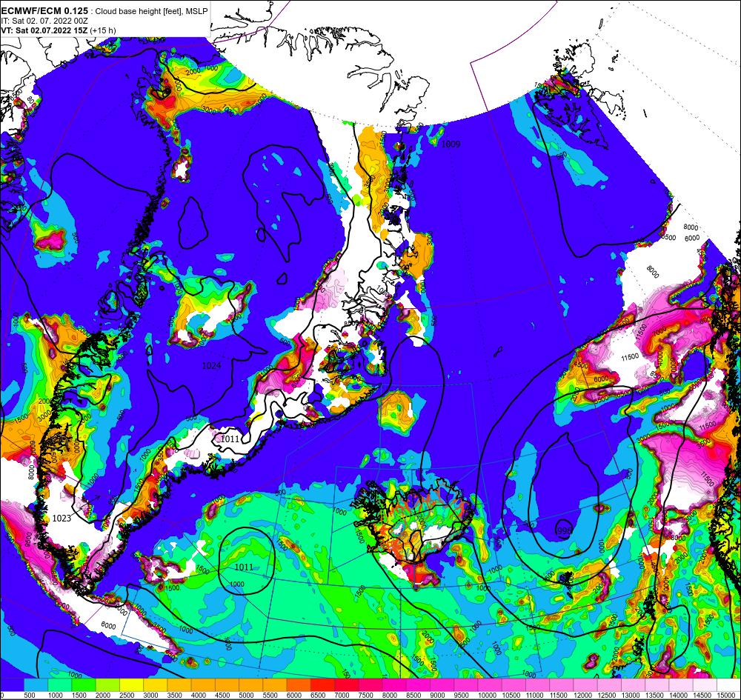Image resolution: width=741 pixels, height=700 pixels.
Task: Click the light blue 500–1000 ft legend swatch
Action: pos(36,684)
